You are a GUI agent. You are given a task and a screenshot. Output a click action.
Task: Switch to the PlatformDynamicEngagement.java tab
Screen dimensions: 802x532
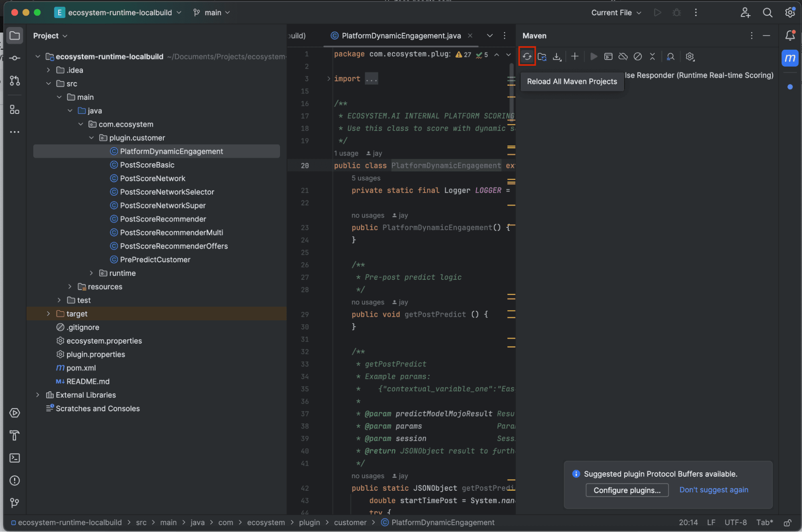click(400, 36)
